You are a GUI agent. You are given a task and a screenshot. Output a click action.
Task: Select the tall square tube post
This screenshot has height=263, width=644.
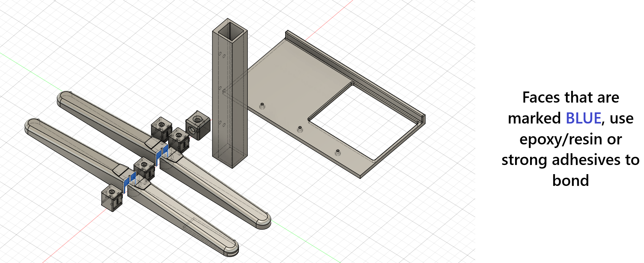(230, 93)
